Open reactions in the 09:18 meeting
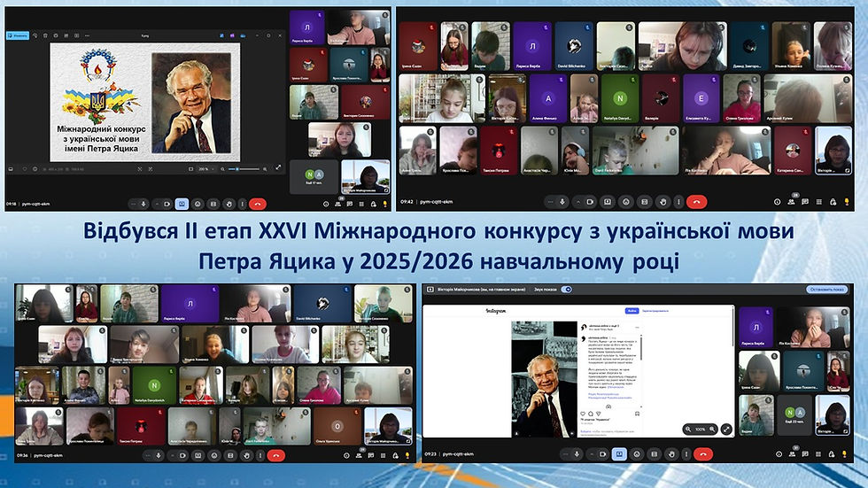Viewport: 868px width, 488px height. 198,204
